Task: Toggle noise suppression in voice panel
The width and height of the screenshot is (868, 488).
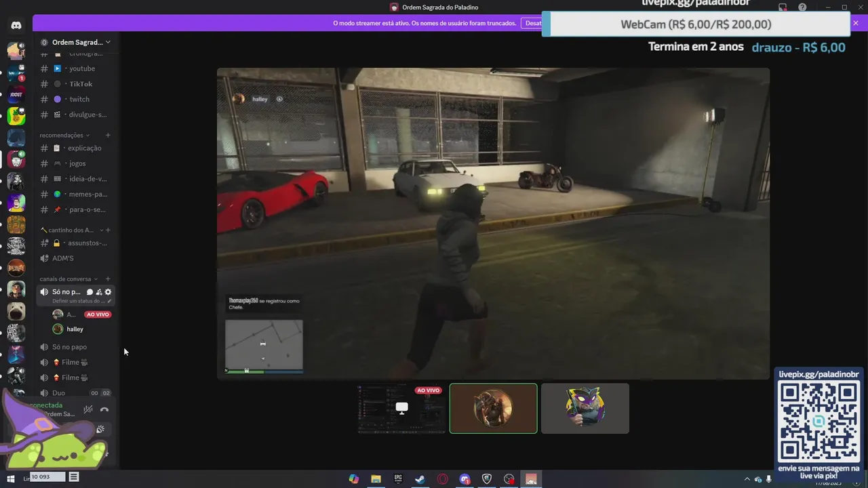Action: 88,409
